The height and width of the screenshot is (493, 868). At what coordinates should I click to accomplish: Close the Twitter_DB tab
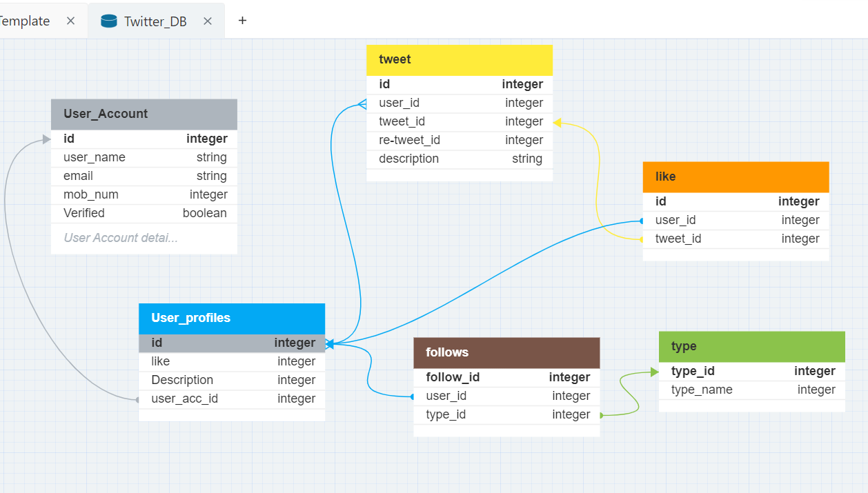point(208,21)
